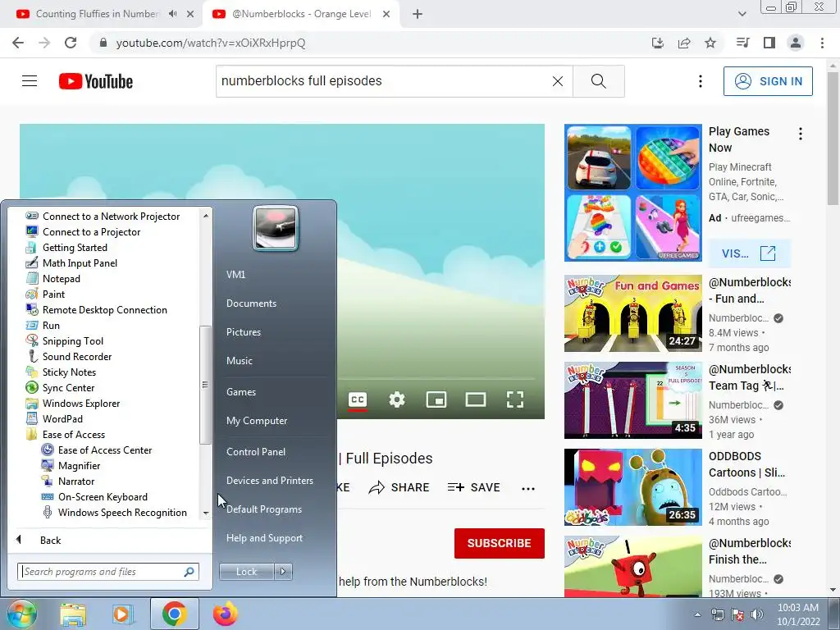Open Notepad from Start menu
Screen dimensions: 840x630
coord(61,279)
